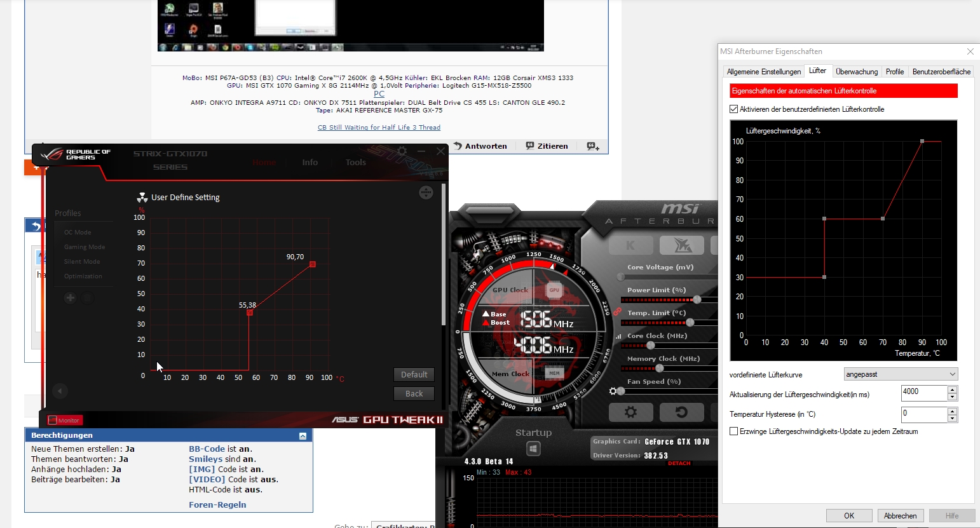980x528 pixels.
Task: Open the desktop screenshot thumbnail in the forum post
Action: (x=351, y=25)
